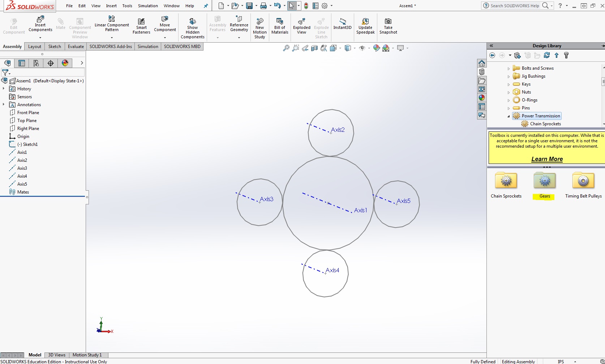The height and width of the screenshot is (364, 605).
Task: Open the ConfigurationManager tab icon
Action: [x=36, y=63]
